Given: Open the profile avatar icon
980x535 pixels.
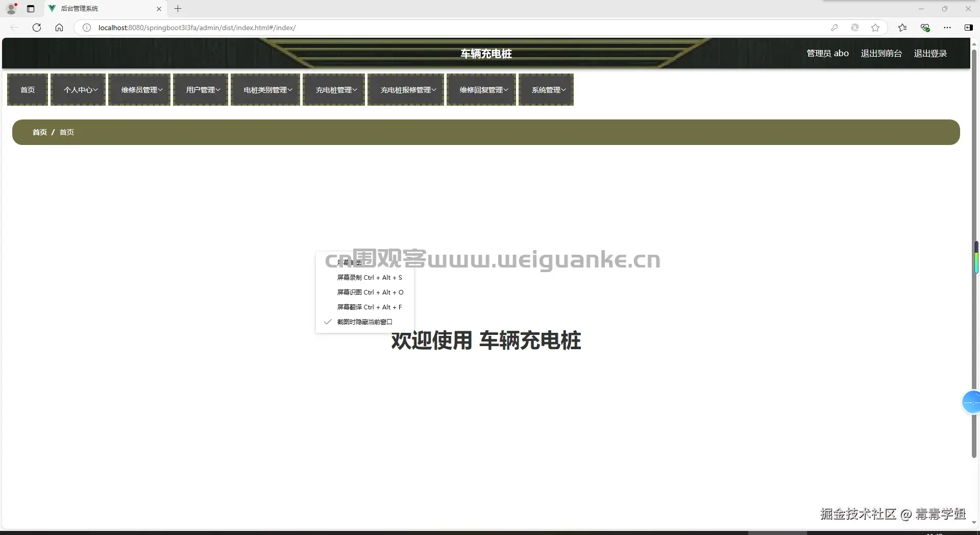Looking at the screenshot, I should click(x=11, y=9).
